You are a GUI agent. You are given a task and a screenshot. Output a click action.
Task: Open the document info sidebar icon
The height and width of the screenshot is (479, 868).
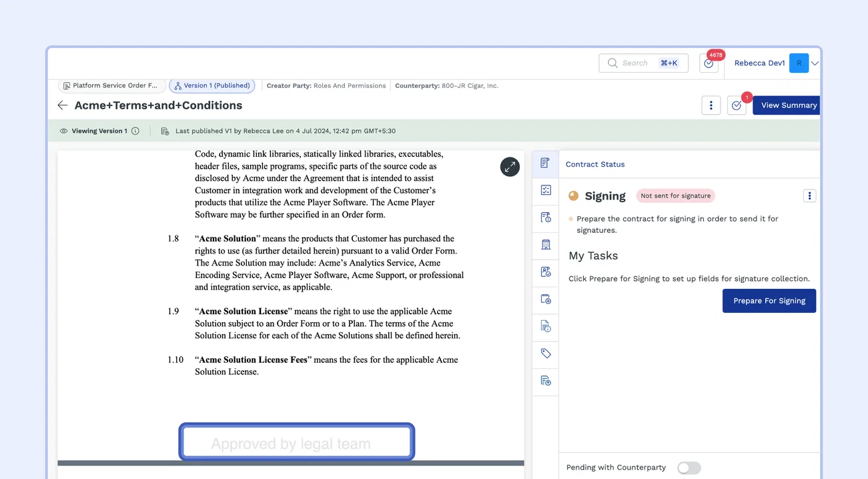click(546, 326)
